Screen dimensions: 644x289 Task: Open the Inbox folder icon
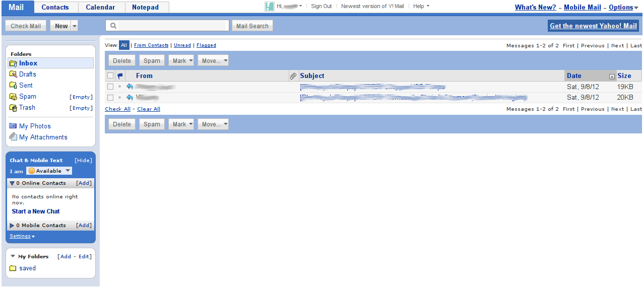click(14, 63)
